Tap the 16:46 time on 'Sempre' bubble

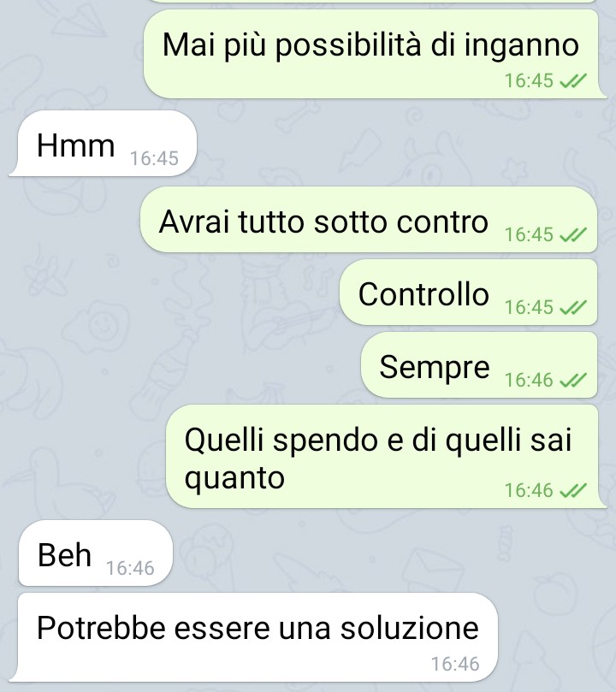(529, 380)
